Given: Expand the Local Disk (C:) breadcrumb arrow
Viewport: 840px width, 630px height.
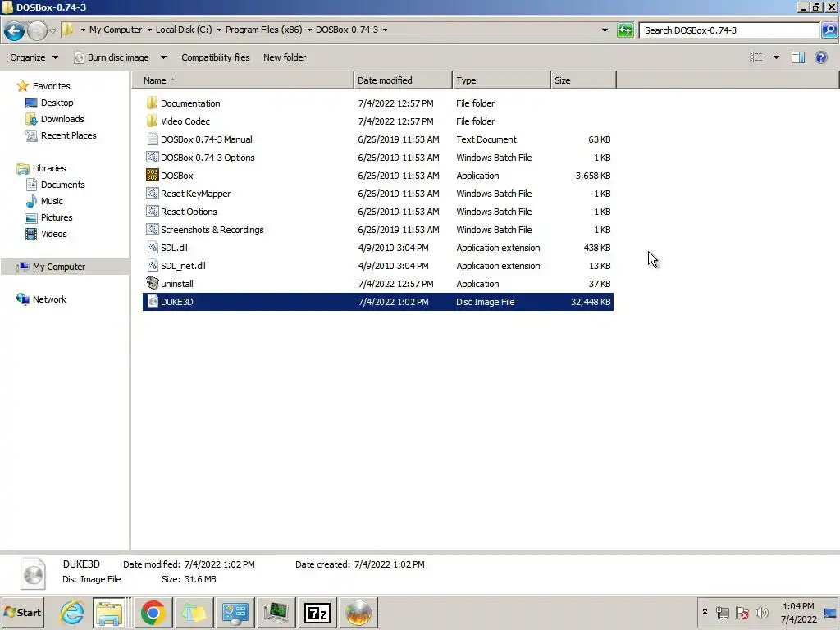Looking at the screenshot, I should (219, 30).
